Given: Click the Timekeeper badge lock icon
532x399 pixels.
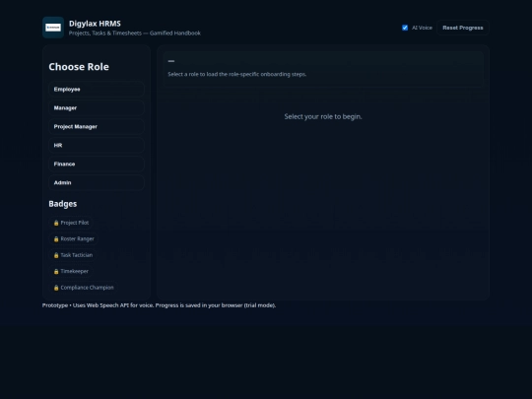Looking at the screenshot, I should coord(56,272).
